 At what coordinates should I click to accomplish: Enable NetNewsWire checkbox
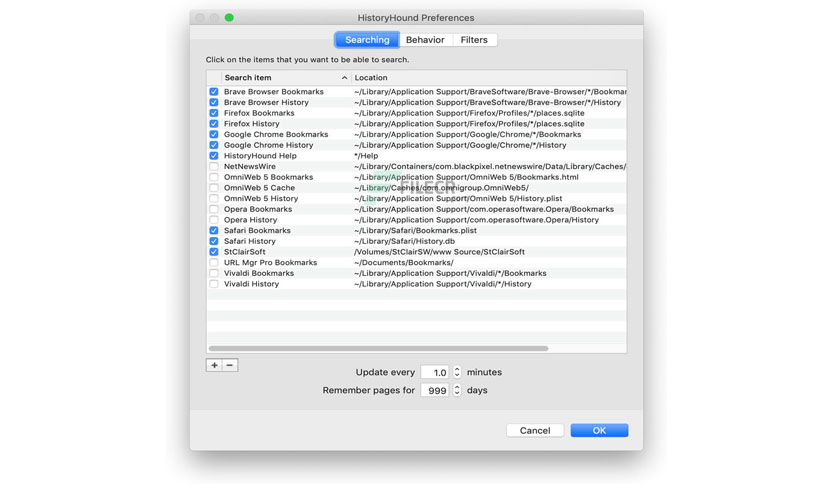[214, 166]
